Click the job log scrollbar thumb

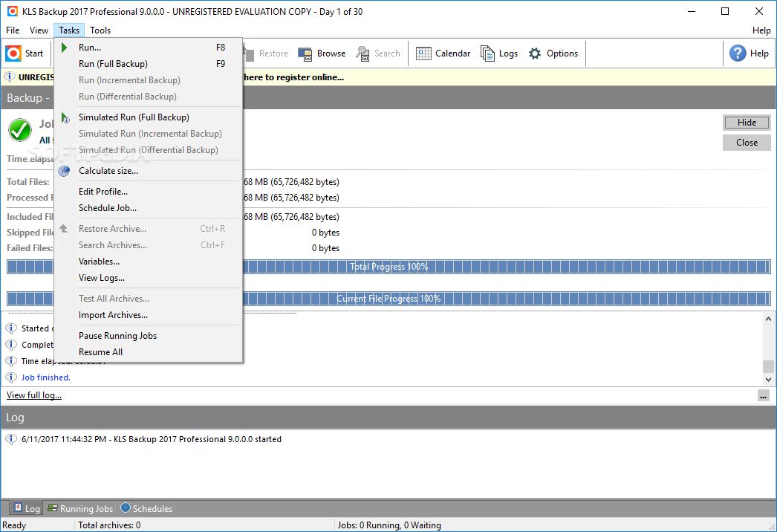pos(768,366)
